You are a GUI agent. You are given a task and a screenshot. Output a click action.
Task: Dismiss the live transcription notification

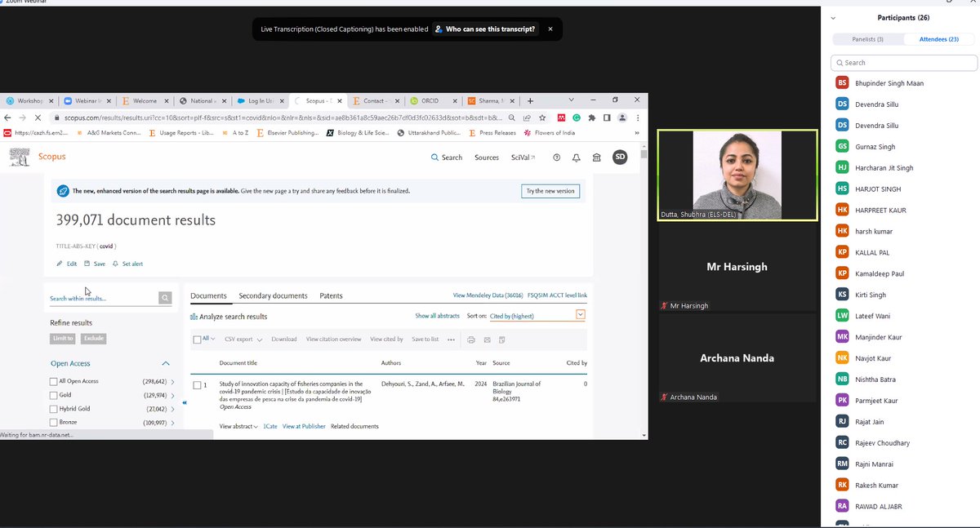pyautogui.click(x=550, y=29)
